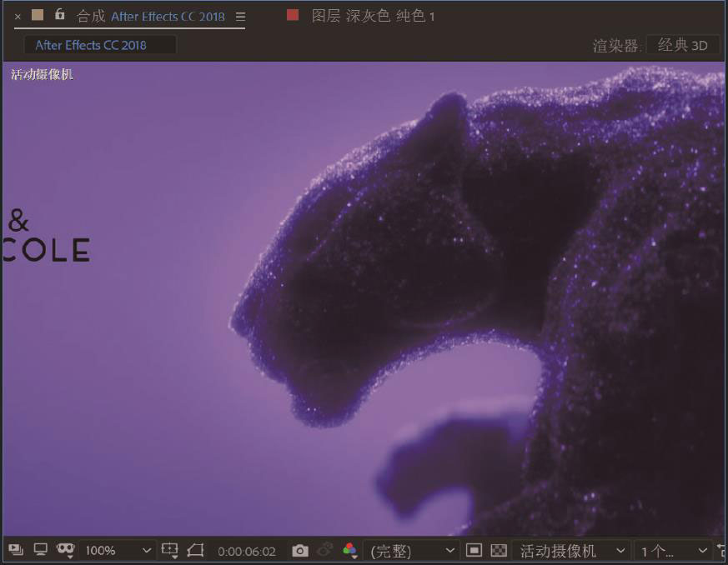This screenshot has width=728, height=565.
Task: Switch to the 图层 深灰色 纯色 1 tab
Action: click(x=373, y=16)
